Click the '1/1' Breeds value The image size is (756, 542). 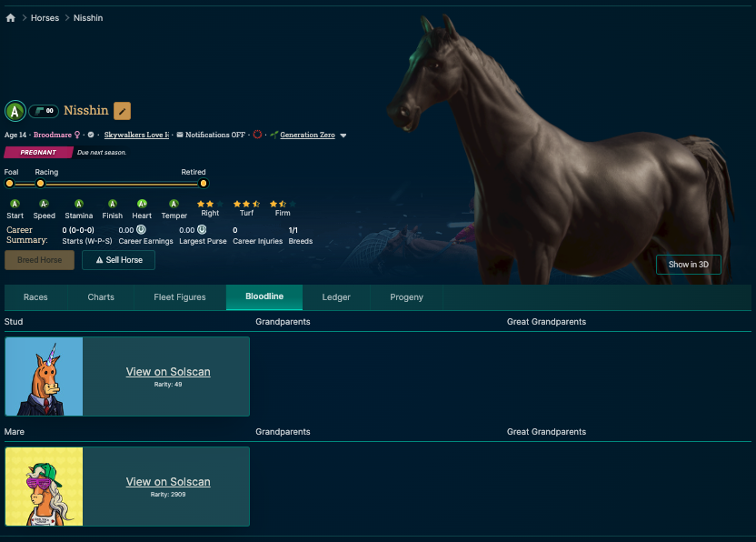coord(293,230)
